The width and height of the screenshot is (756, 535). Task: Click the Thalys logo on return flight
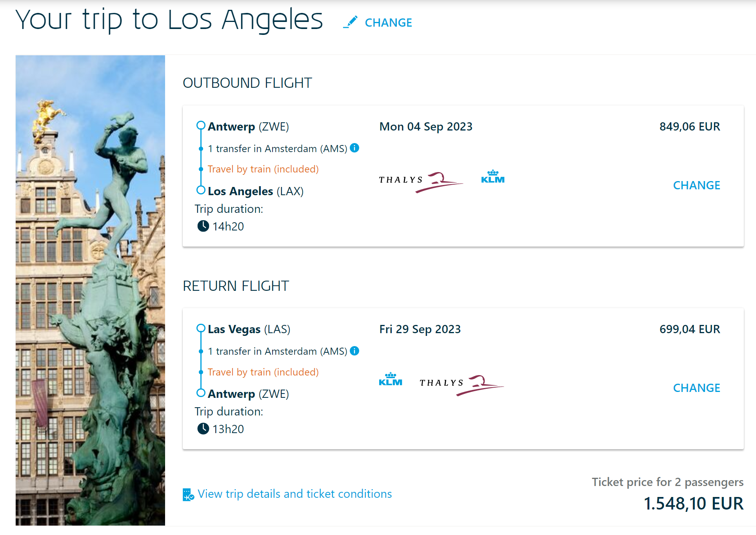click(x=461, y=384)
